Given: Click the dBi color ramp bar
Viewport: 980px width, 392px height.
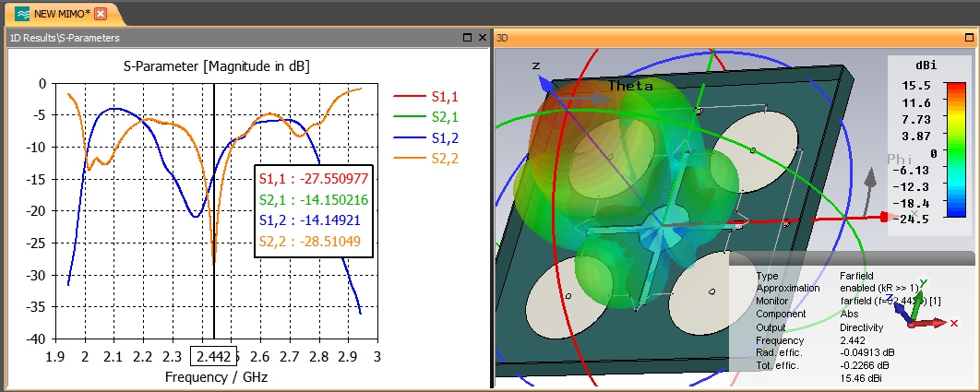Looking at the screenshot, I should point(956,149).
